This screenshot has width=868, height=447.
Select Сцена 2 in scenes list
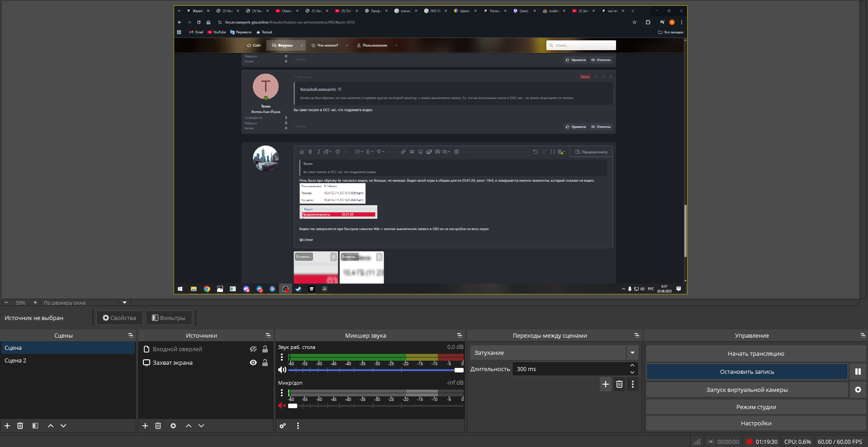point(16,361)
